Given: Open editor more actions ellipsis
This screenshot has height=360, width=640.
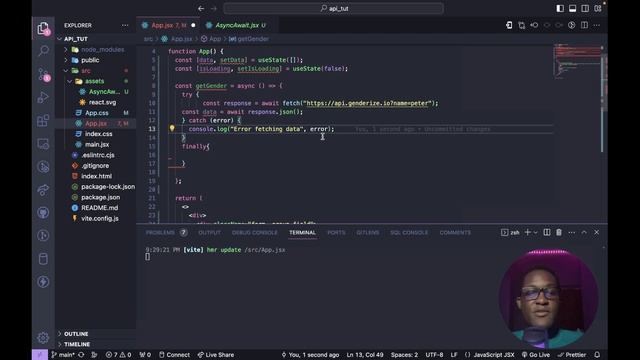Looking at the screenshot, I should coord(597,25).
